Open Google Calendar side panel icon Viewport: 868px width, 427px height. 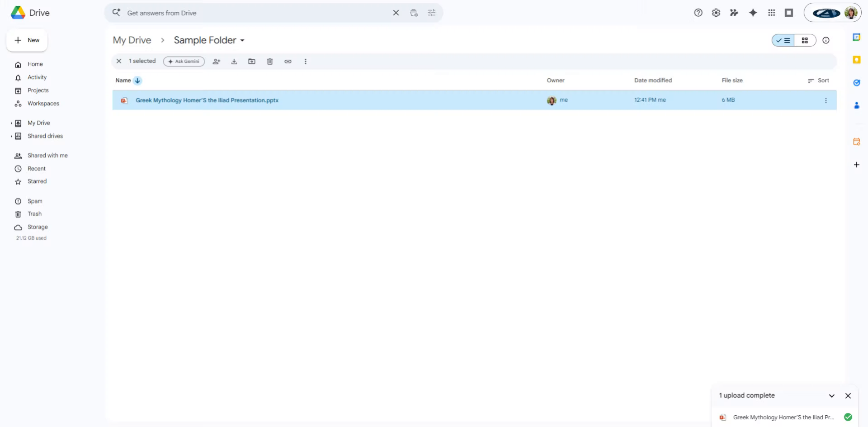point(856,37)
